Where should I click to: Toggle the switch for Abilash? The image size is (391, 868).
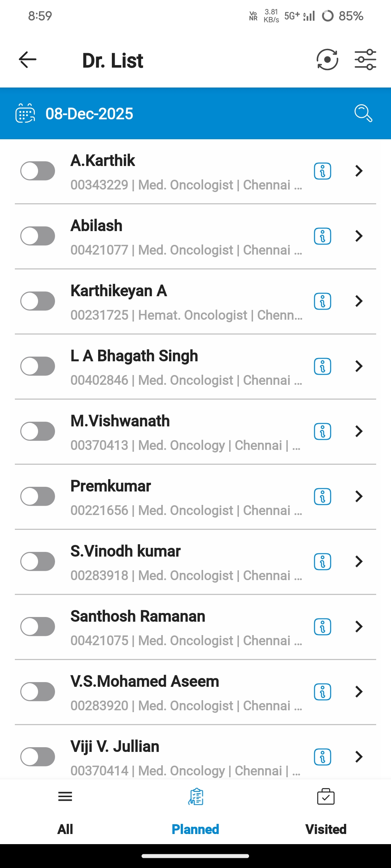point(38,236)
